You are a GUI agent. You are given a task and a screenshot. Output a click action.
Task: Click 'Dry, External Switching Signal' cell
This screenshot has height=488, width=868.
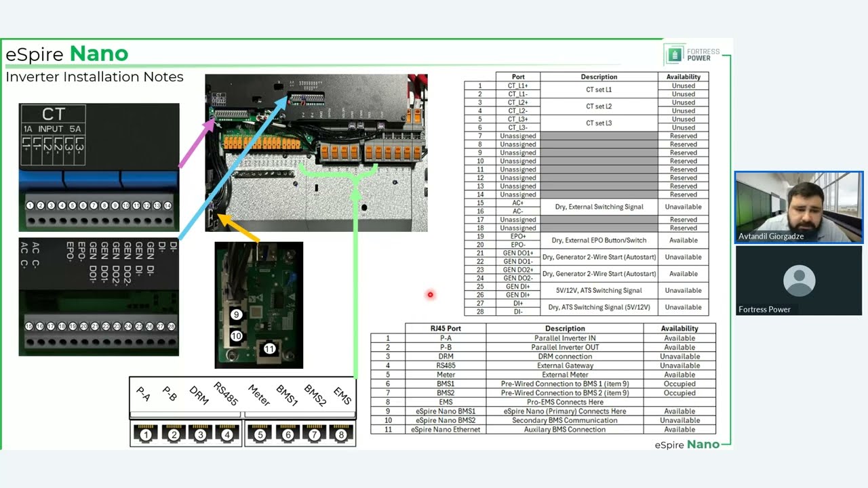point(599,207)
